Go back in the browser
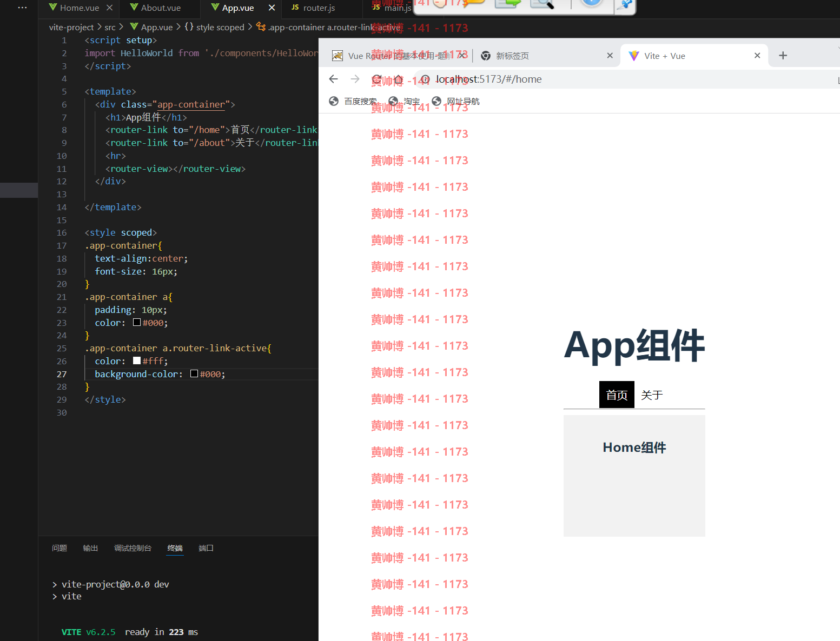 point(333,79)
